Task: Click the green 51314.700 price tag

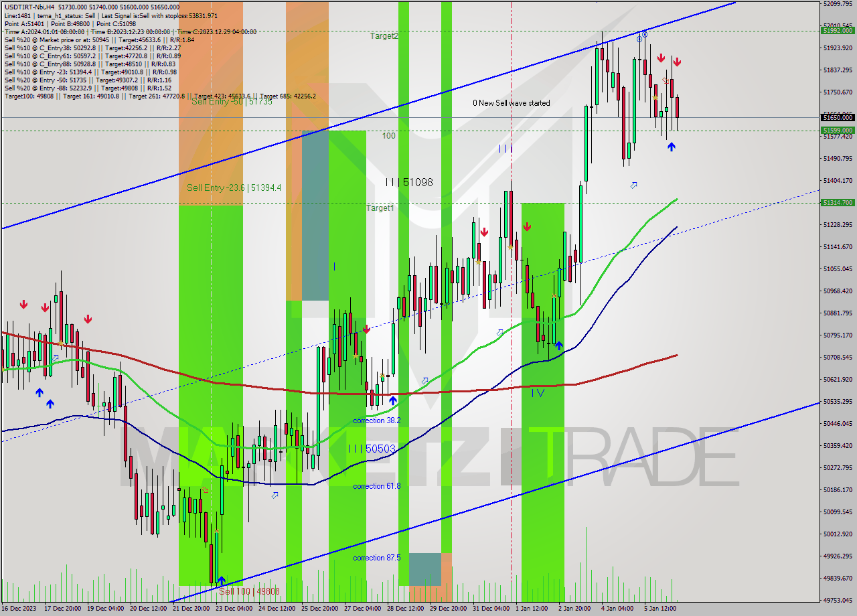Action: [x=838, y=202]
